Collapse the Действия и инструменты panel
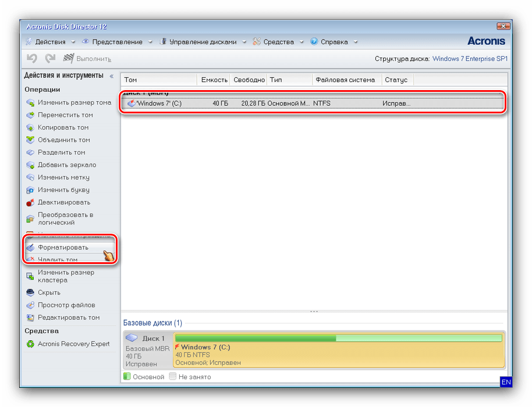The height and width of the screenshot is (407, 532). coord(112,76)
